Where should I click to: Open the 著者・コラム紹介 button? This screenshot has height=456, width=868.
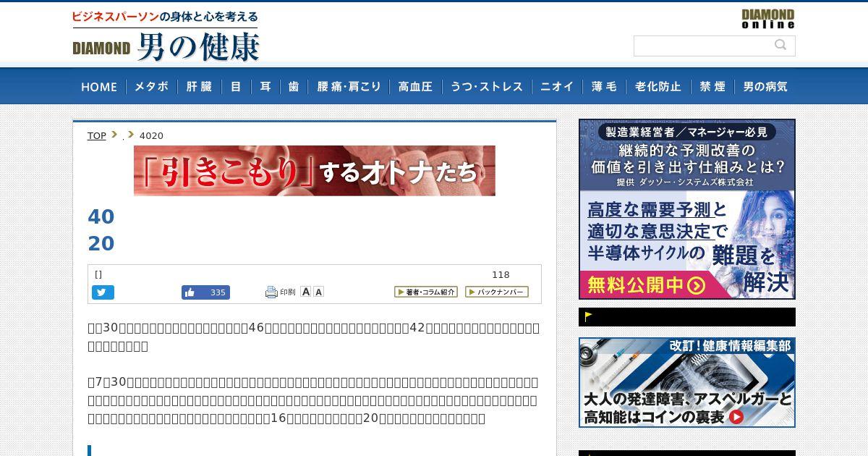pos(426,292)
